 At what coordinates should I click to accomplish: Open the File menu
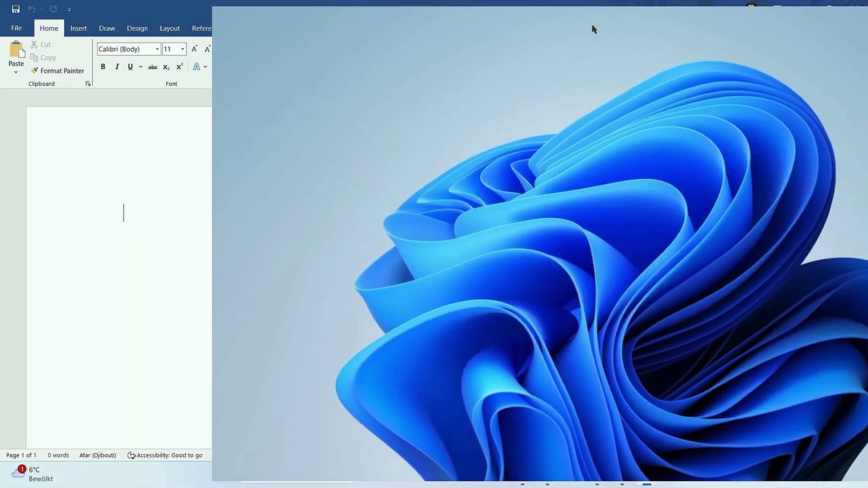(x=16, y=28)
